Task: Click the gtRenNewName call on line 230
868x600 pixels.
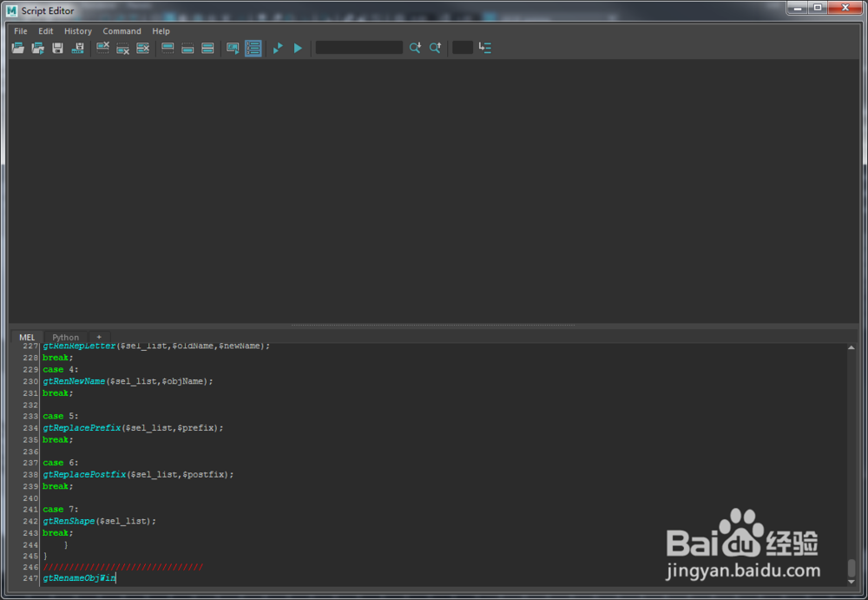Action: click(74, 381)
